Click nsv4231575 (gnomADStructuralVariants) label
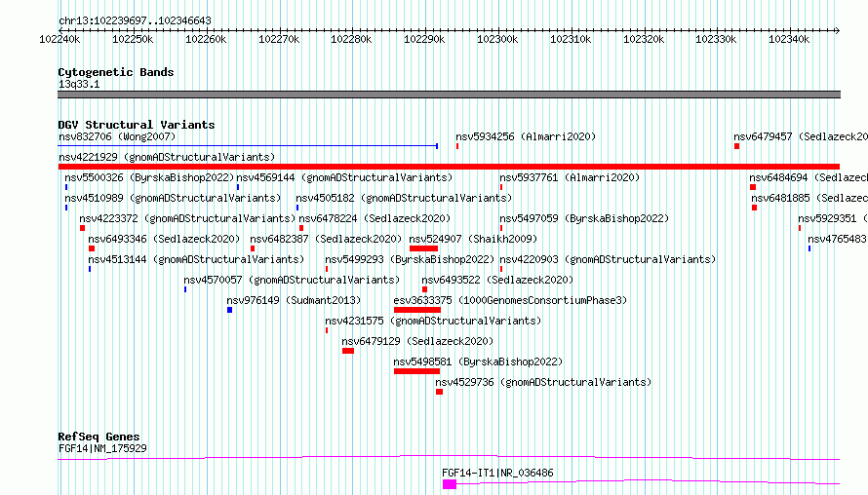 433,321
